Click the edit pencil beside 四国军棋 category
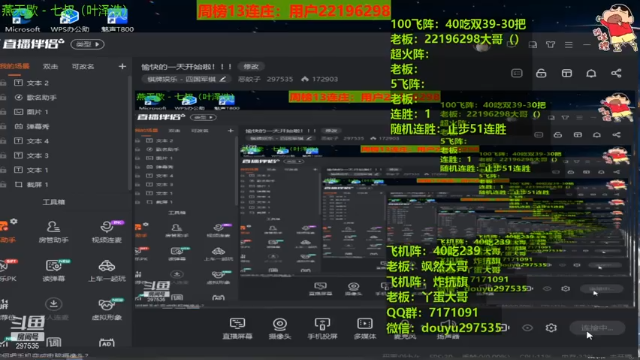640x360 pixels. [x=222, y=79]
